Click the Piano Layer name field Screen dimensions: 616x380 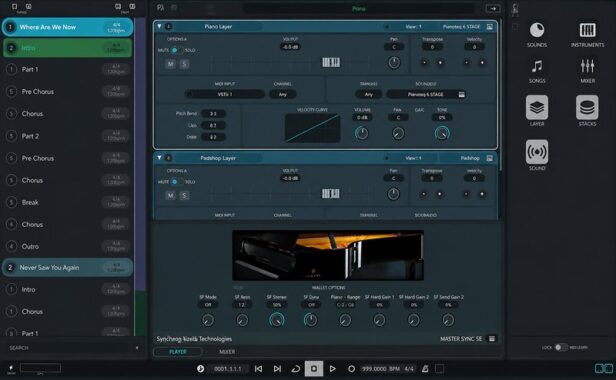[218, 27]
